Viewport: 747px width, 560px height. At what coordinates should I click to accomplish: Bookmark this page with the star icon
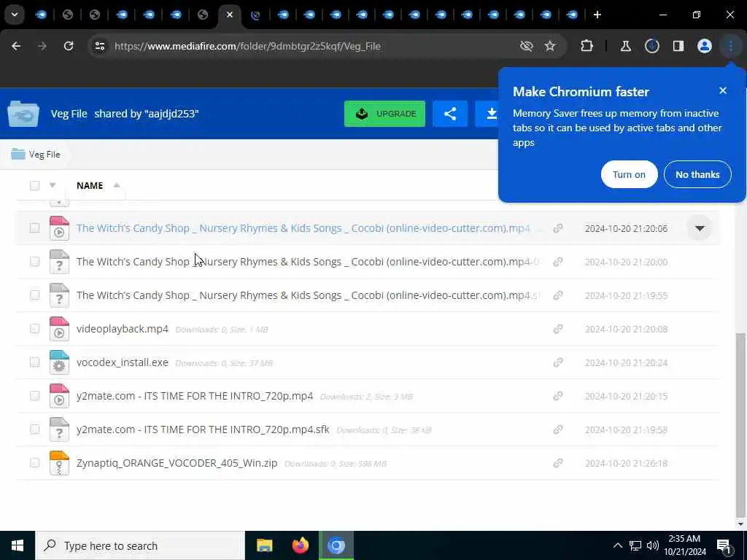[x=550, y=46]
